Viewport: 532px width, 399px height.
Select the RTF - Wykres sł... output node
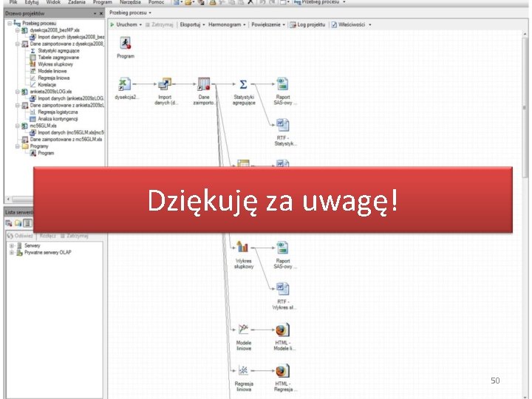pyautogui.click(x=283, y=296)
